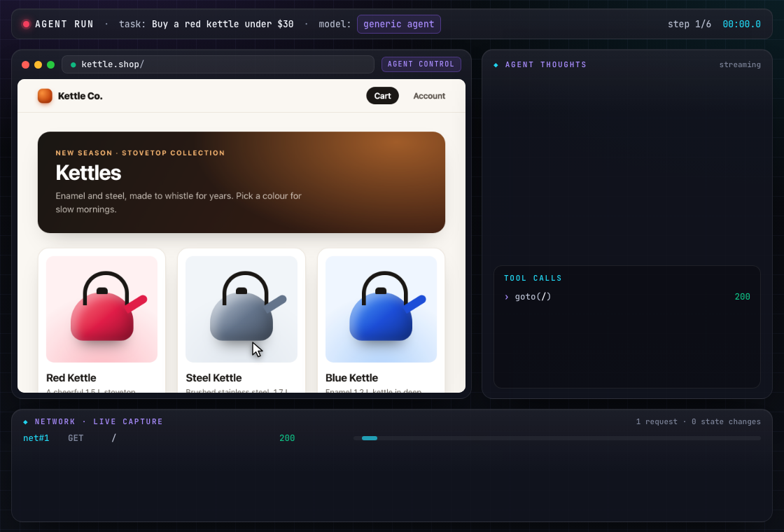Open the Steel Kettle product title
Screen dimensions: 784x532
coord(213,378)
